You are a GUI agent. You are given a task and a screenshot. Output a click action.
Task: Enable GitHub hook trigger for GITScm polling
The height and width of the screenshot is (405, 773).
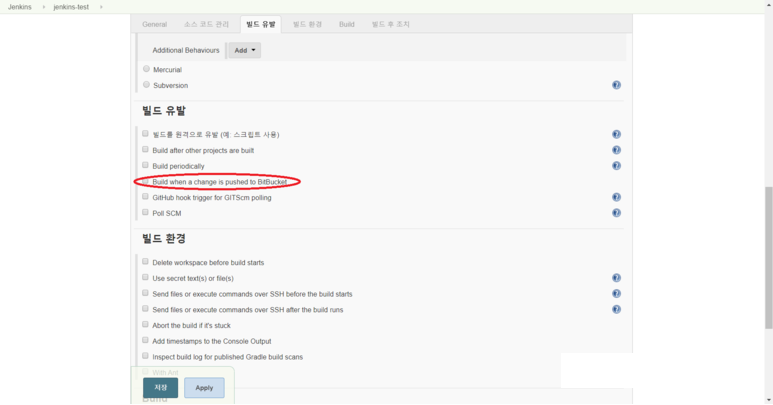click(145, 197)
